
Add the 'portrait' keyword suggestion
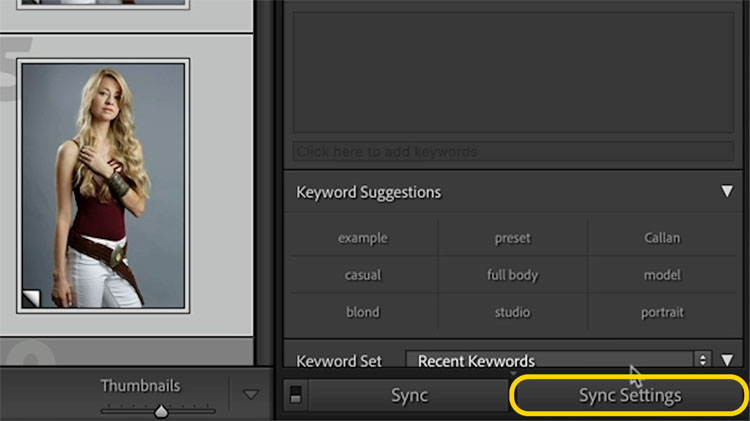point(662,312)
